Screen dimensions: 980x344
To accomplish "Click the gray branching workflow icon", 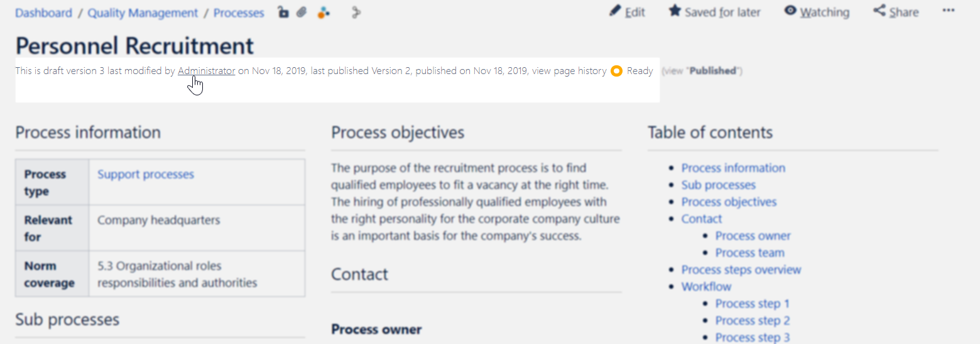I will (x=356, y=13).
